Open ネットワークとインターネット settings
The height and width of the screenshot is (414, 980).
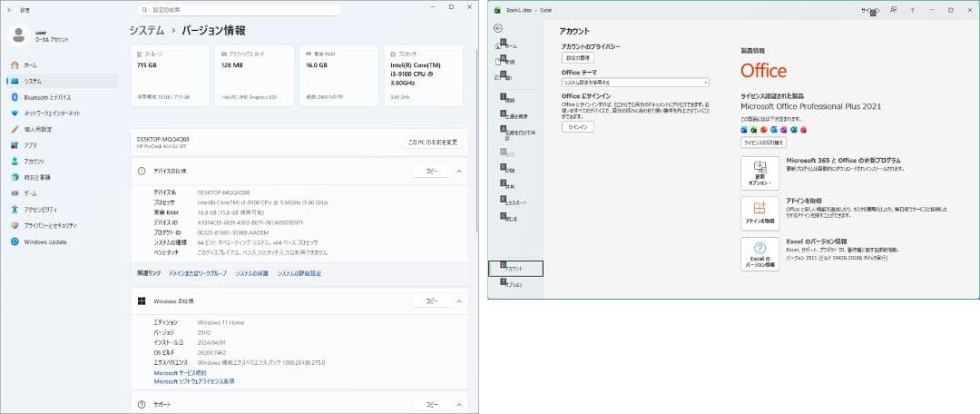coord(62,113)
